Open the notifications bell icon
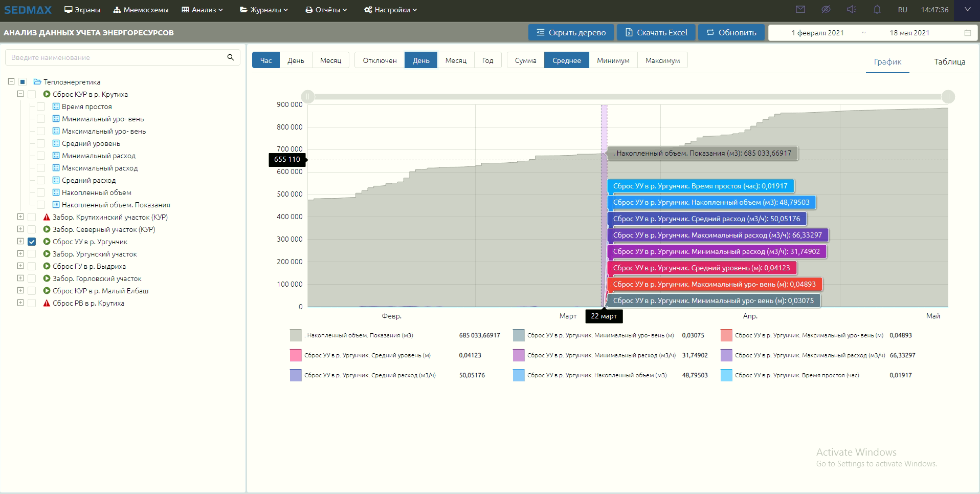980x494 pixels. [877, 10]
